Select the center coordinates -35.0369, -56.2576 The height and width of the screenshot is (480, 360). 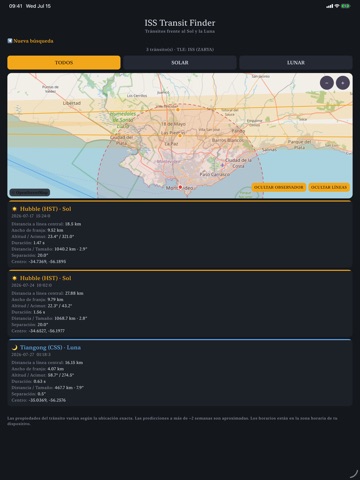pyautogui.click(x=47, y=400)
